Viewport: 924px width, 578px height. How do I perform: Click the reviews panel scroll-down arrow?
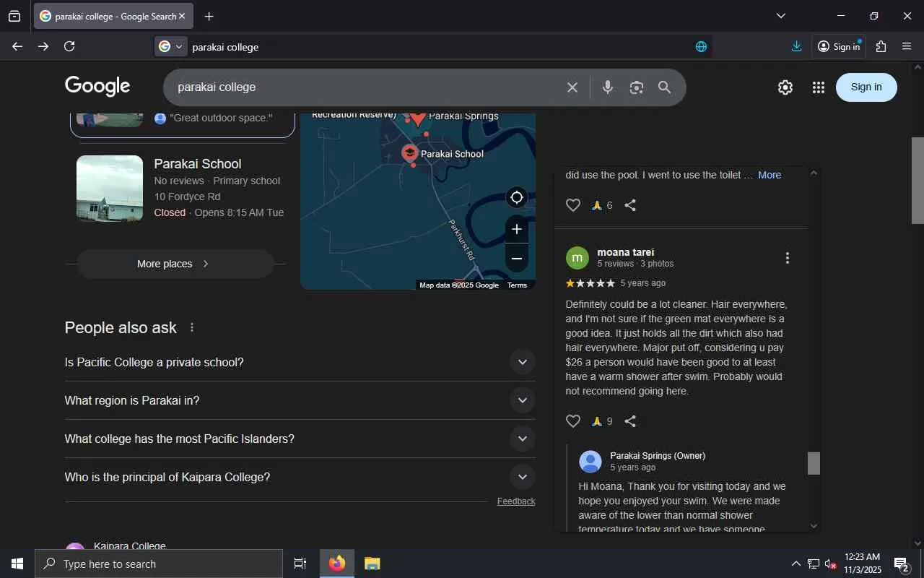[814, 526]
